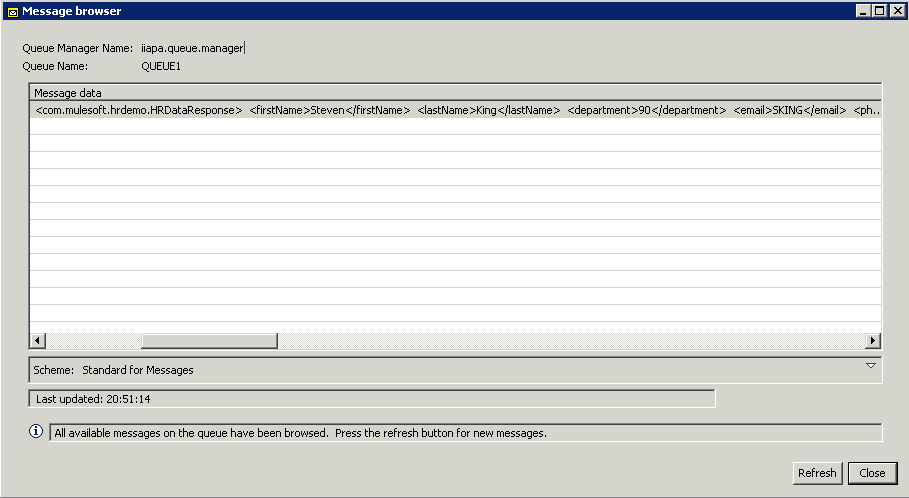Close the window using title bar X
Image resolution: width=909 pixels, height=498 pixels.
click(x=896, y=10)
